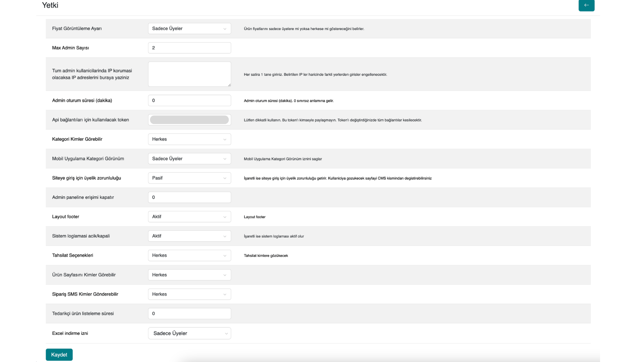This screenshot has height=362, width=644.
Task: Click Admin paneline erişimi kapatır field
Action: [190, 197]
